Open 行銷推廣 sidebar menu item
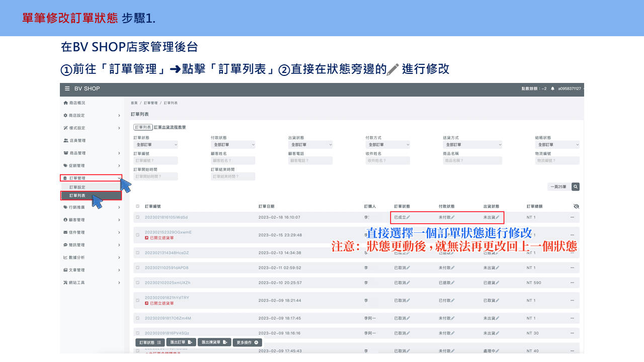Screen dimensions: 644x362 tap(92, 207)
